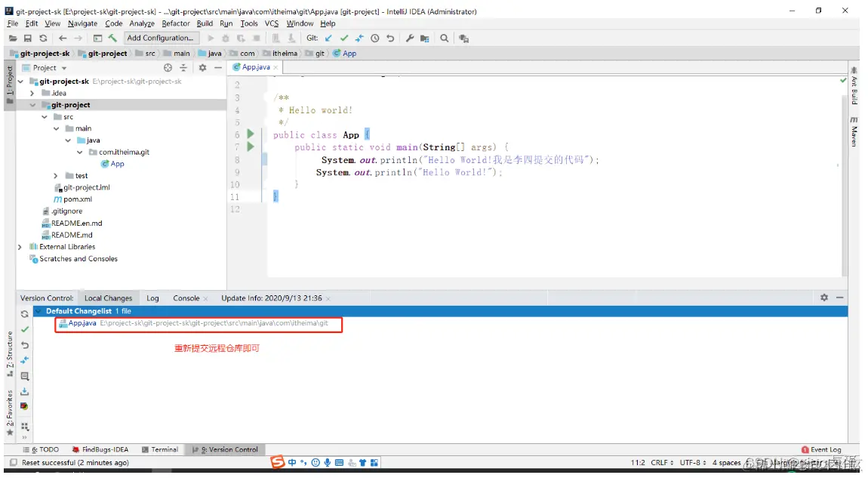Click the Git Revert icon in main toolbar
The height and width of the screenshot is (478, 868).
click(x=390, y=39)
